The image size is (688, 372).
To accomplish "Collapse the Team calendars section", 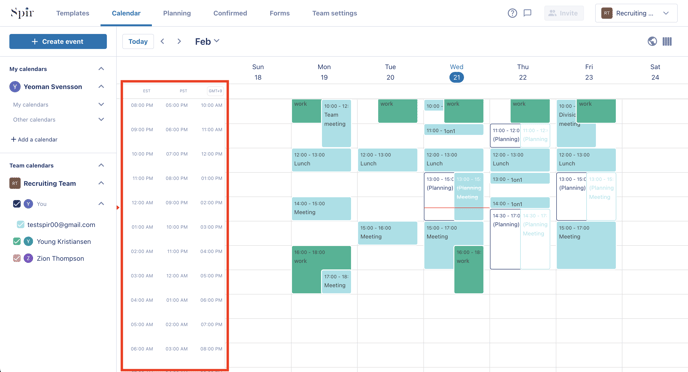I will click(x=101, y=165).
